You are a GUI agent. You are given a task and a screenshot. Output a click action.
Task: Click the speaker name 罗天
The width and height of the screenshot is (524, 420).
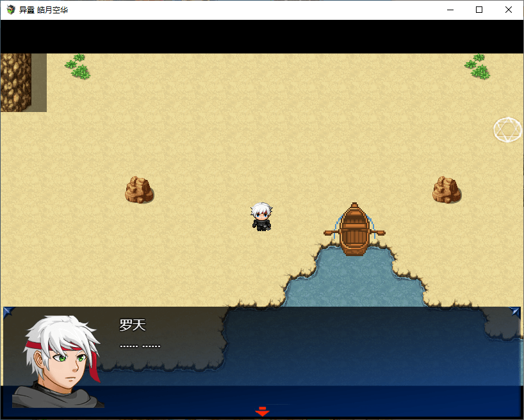click(133, 325)
